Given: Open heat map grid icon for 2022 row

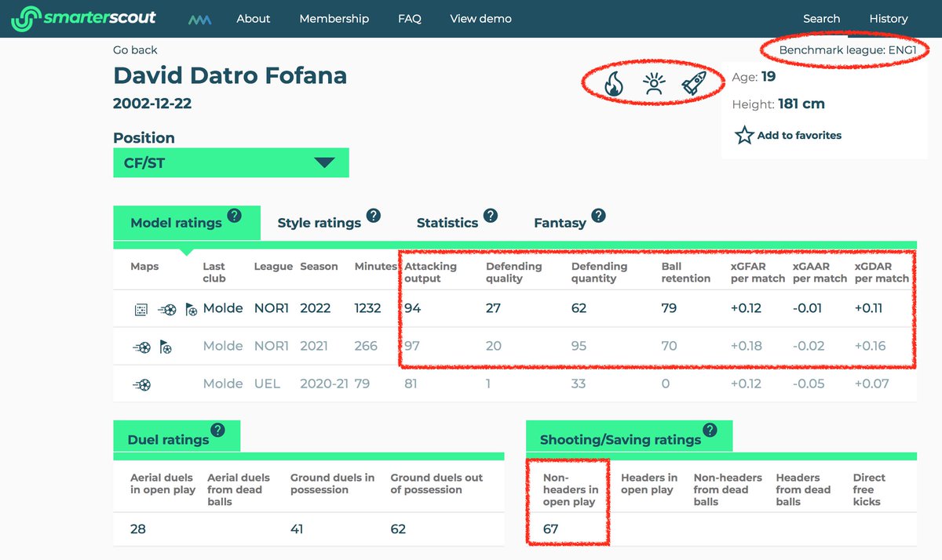Looking at the screenshot, I should pos(141,309).
